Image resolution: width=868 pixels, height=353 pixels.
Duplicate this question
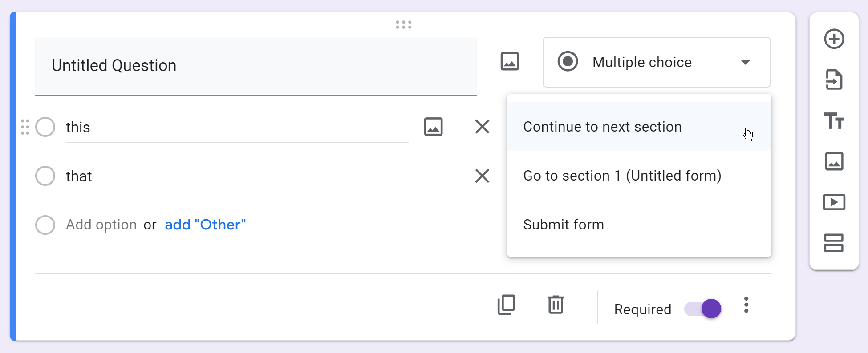pyautogui.click(x=506, y=305)
